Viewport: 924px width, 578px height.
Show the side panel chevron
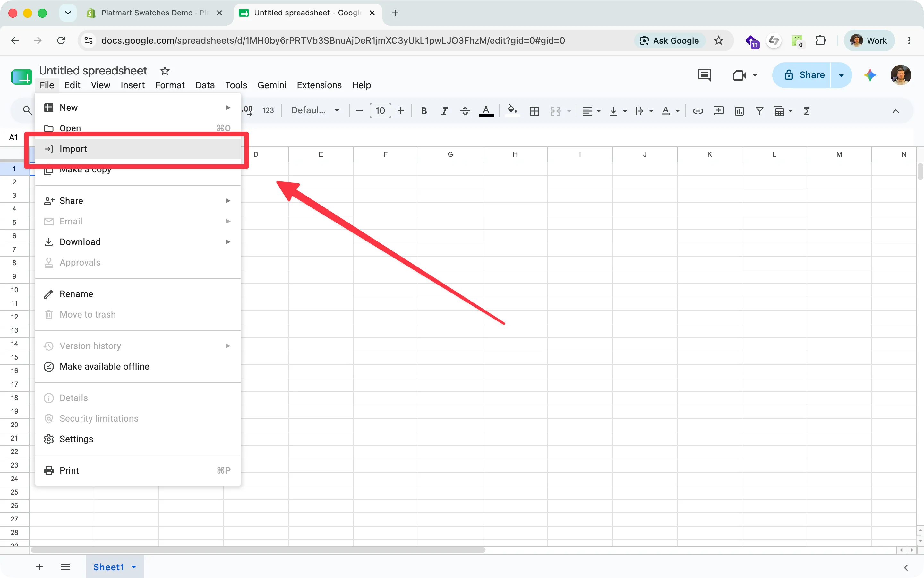coord(906,567)
